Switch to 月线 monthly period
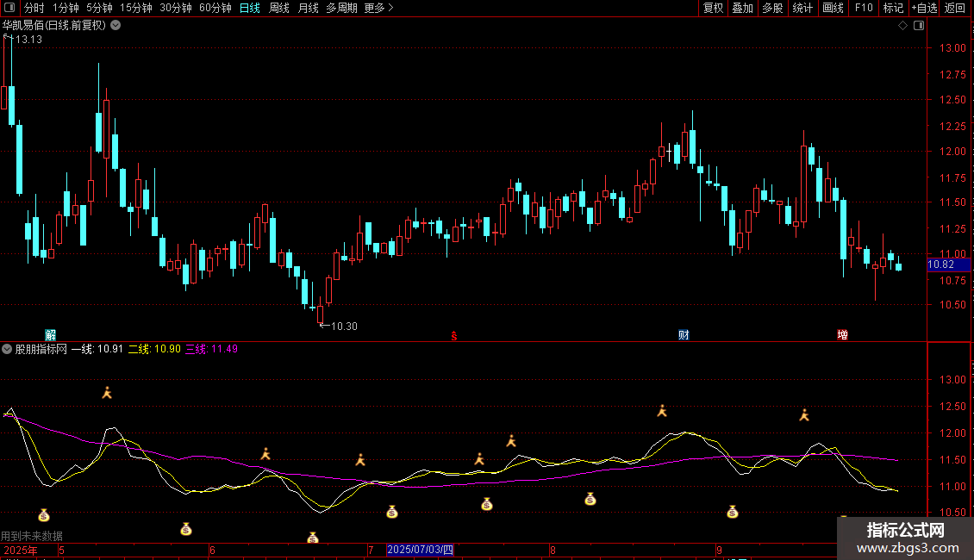Image resolution: width=974 pixels, height=560 pixels. click(x=308, y=8)
